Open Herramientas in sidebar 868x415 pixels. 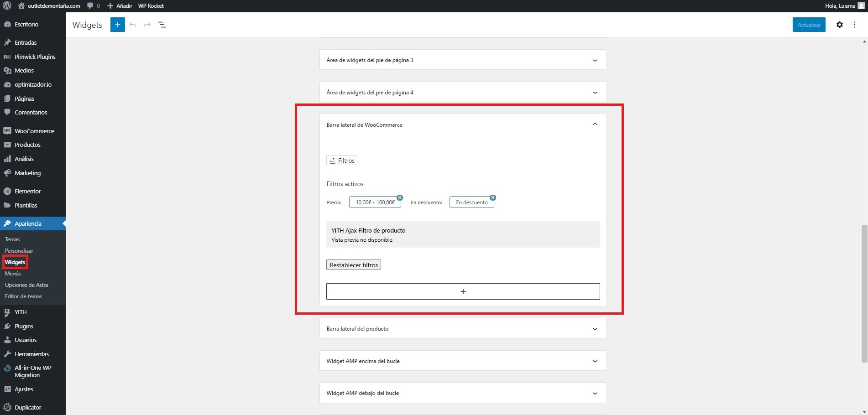click(x=31, y=354)
